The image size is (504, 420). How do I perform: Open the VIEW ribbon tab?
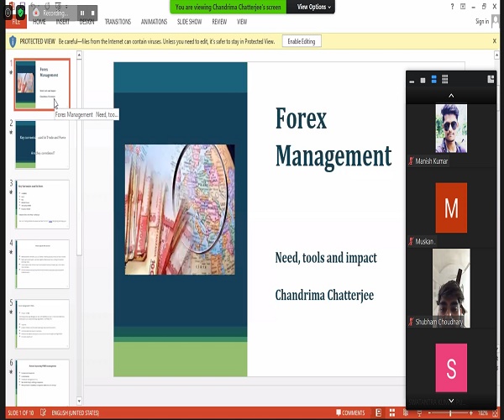tap(242, 22)
